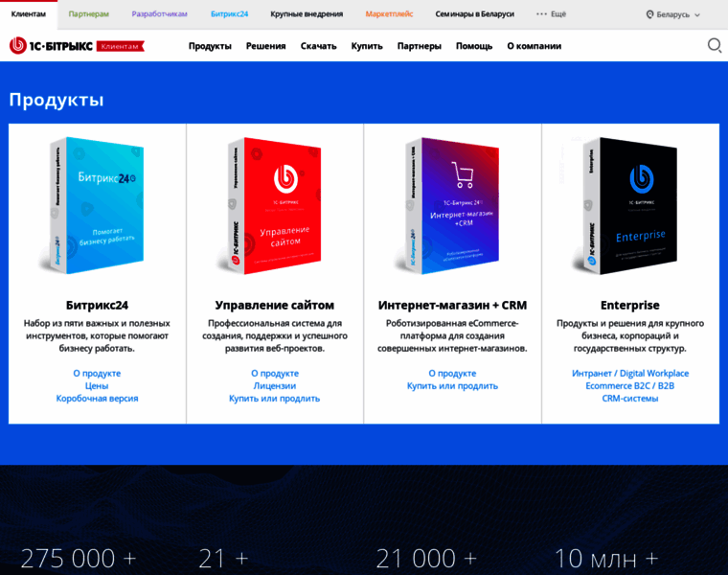Open the search magnifier icon
Image resolution: width=728 pixels, height=575 pixels.
714,45
